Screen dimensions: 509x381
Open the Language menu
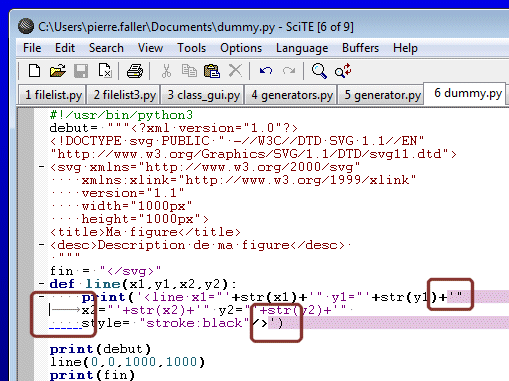coord(302,49)
